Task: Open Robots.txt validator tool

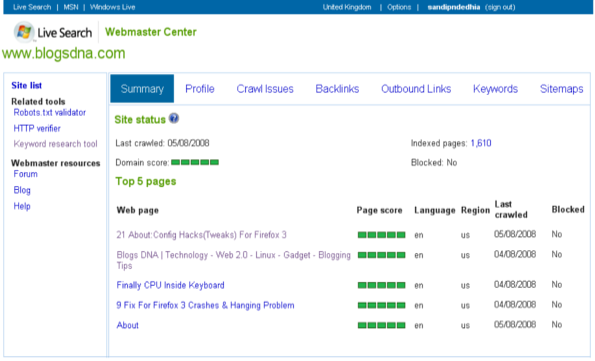Action: coord(50,112)
